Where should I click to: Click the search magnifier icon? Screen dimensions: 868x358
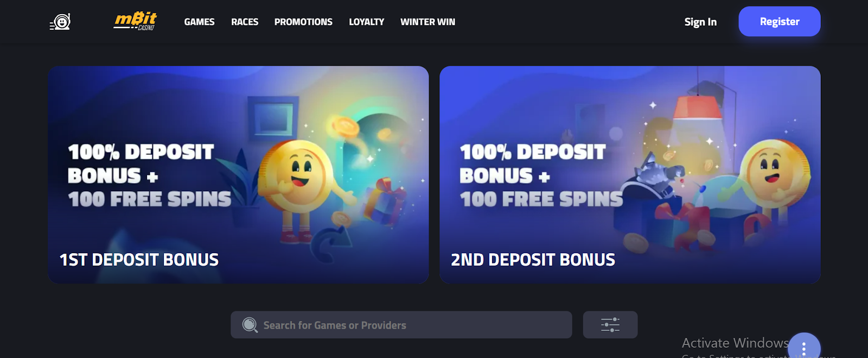(x=250, y=325)
